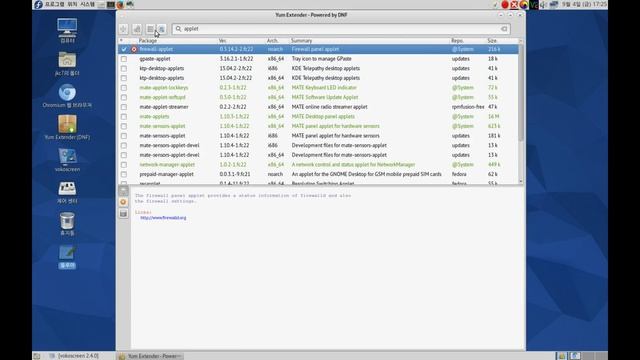Image resolution: width=640 pixels, height=360 pixels.
Task: Click the red X tray icon in top panel
Action: (x=514, y=5)
